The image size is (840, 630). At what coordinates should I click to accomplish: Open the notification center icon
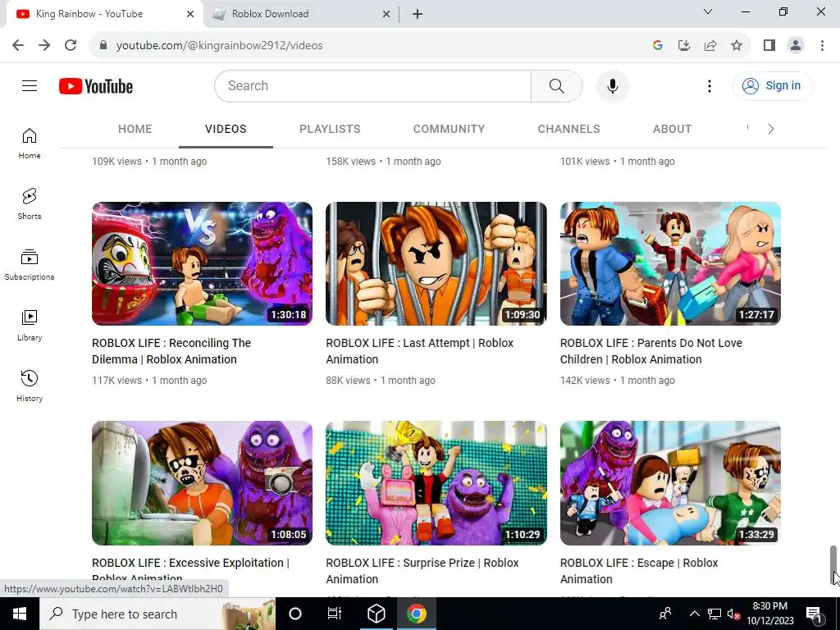pos(814,614)
